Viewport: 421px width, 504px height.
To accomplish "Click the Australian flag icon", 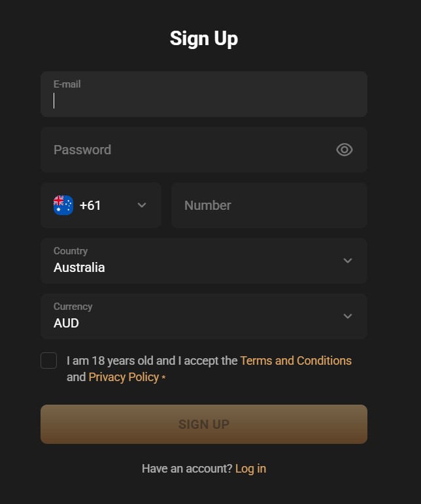I will pos(63,205).
